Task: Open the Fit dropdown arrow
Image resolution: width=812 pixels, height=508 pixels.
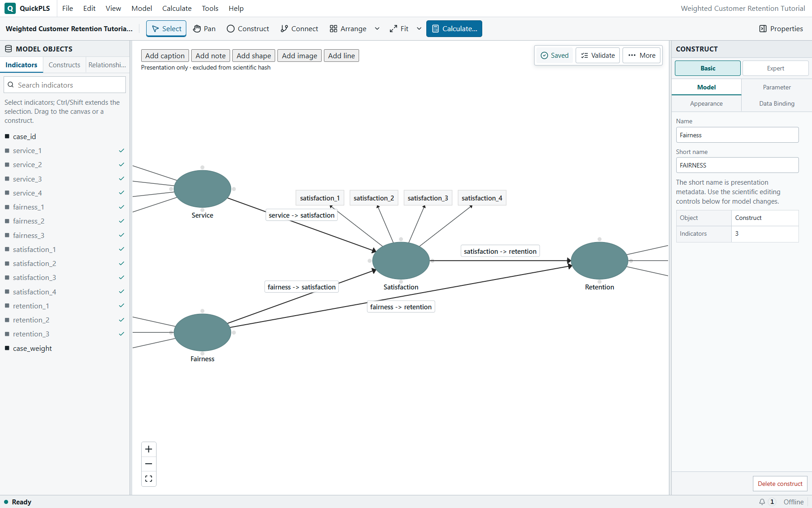Action: (x=419, y=28)
